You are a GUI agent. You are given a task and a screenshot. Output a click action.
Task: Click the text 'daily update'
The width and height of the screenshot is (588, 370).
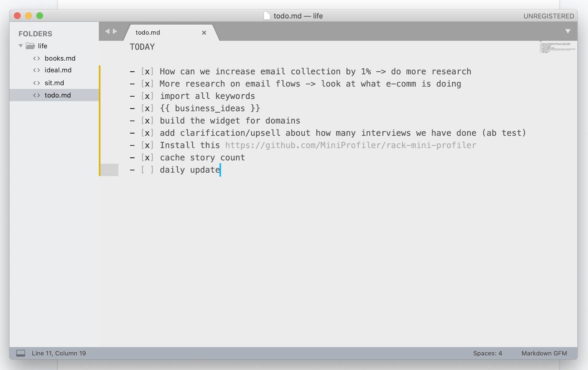coord(190,170)
